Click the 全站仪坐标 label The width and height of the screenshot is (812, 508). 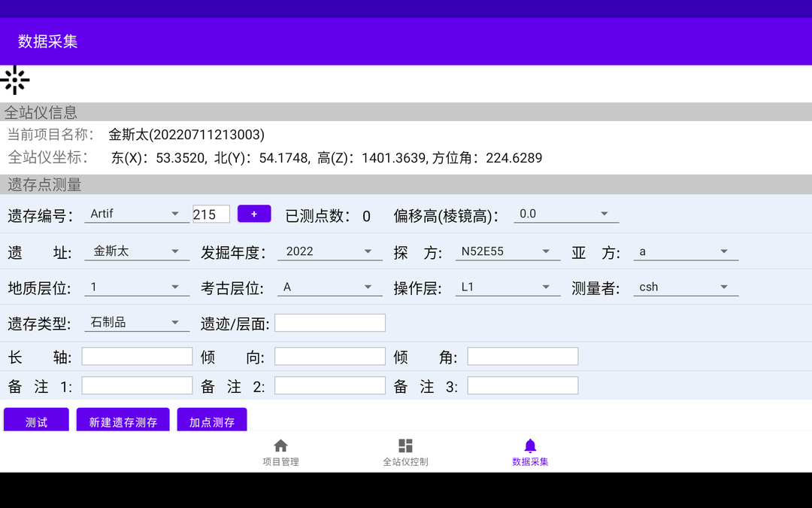[x=48, y=157]
